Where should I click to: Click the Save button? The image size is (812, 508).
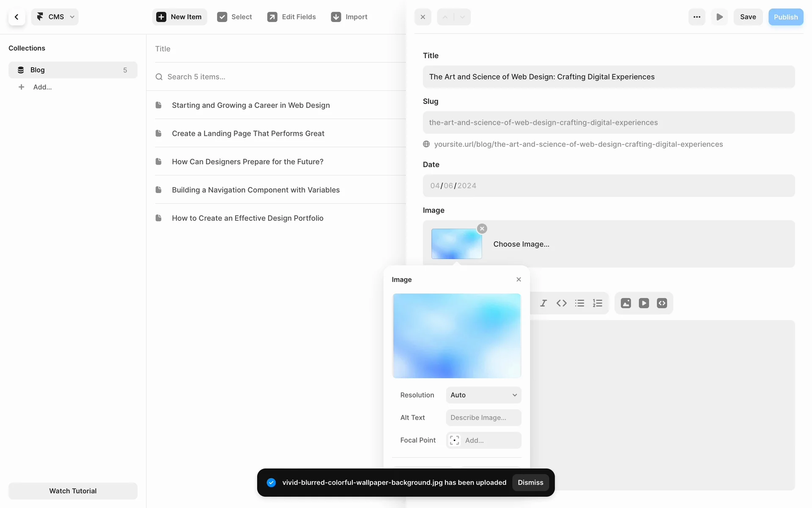[748, 17]
